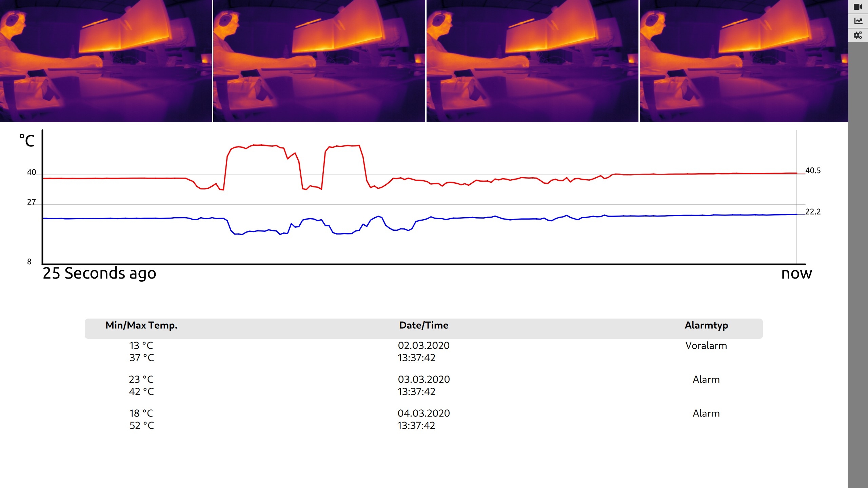Open the video camera view icon
The width and height of the screenshot is (868, 488).
[858, 7]
